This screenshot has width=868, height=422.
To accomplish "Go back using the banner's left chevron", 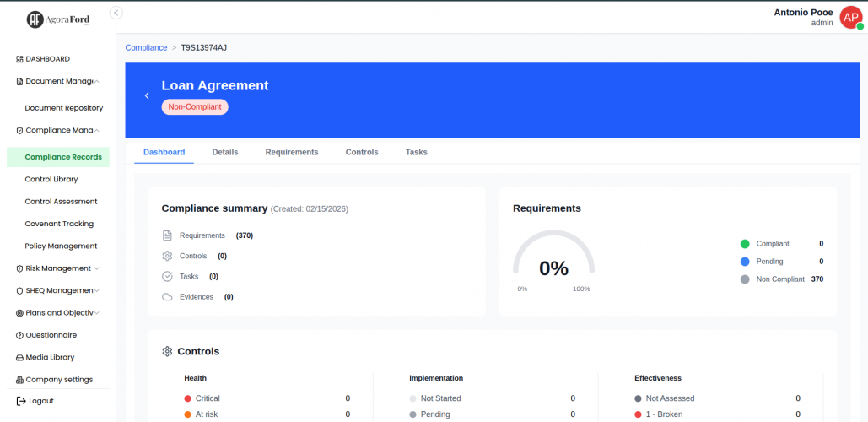I will pos(147,96).
